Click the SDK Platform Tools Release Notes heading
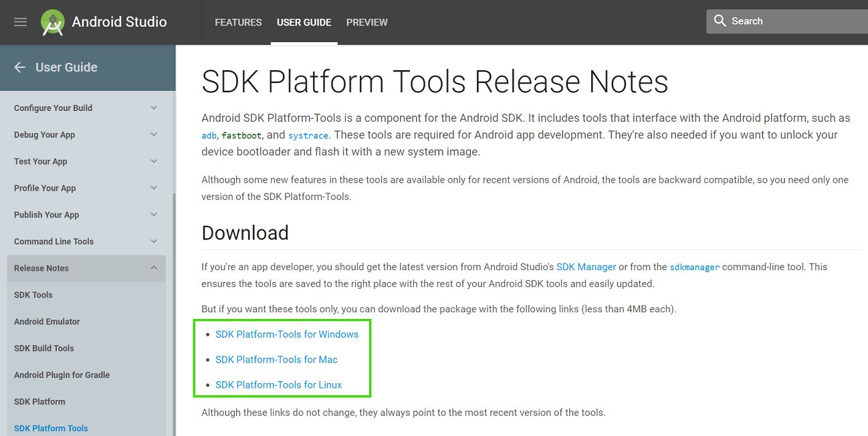 pyautogui.click(x=435, y=82)
